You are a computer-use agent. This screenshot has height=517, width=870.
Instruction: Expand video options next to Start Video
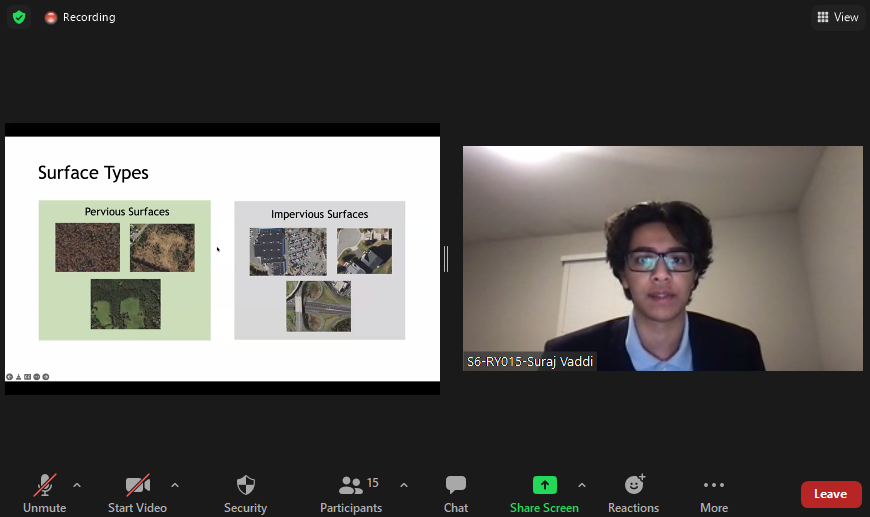[175, 485]
